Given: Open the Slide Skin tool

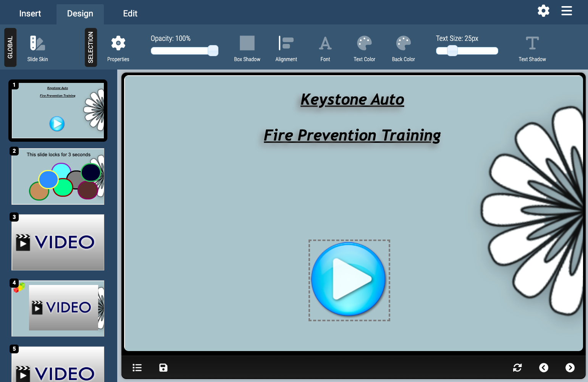Looking at the screenshot, I should point(37,48).
